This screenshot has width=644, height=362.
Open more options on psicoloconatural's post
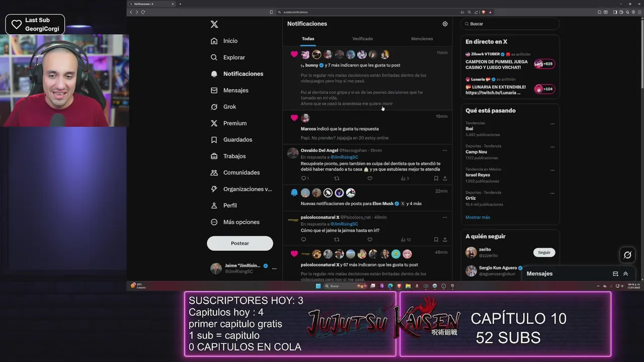coord(445,217)
